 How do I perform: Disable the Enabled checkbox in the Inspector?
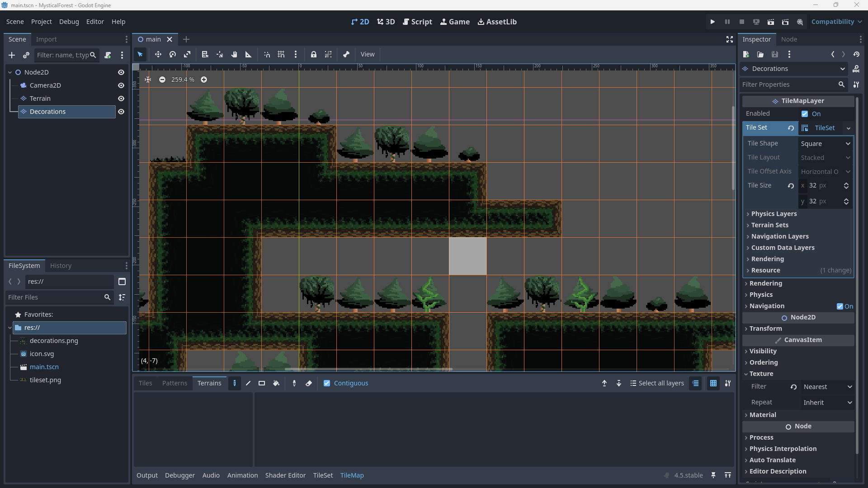pos(805,114)
